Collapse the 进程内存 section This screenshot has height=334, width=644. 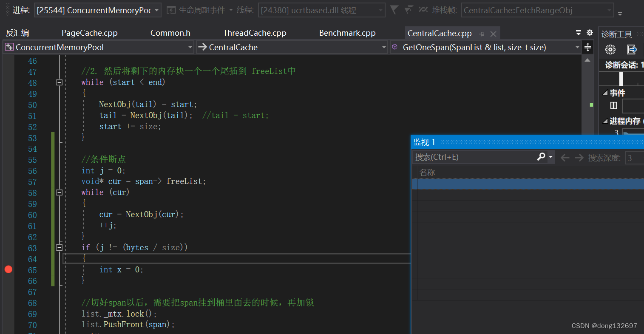click(x=605, y=121)
